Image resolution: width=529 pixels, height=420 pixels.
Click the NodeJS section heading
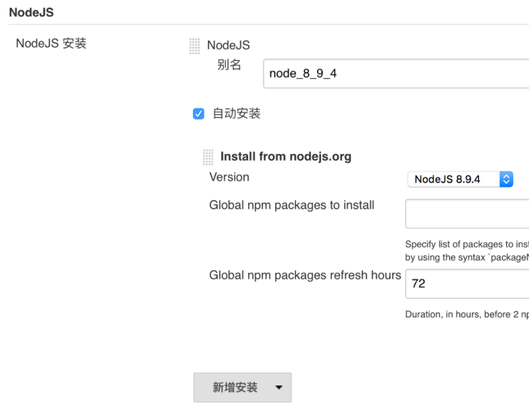[32, 13]
